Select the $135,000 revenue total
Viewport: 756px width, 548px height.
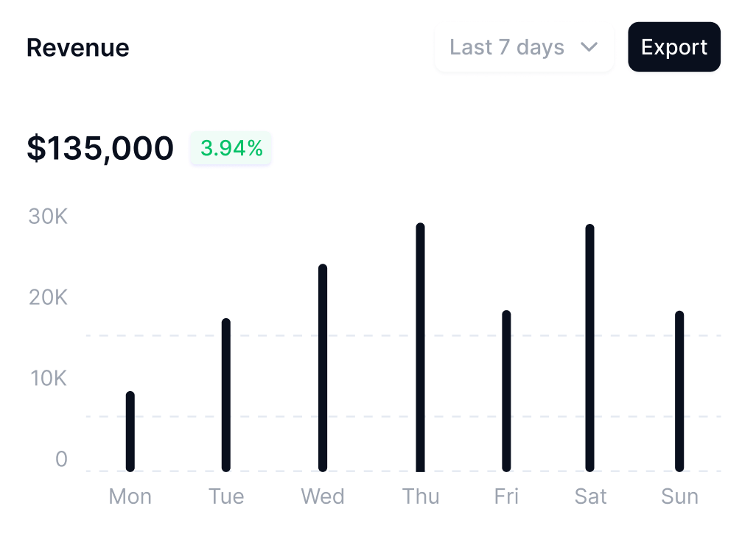pos(100,148)
